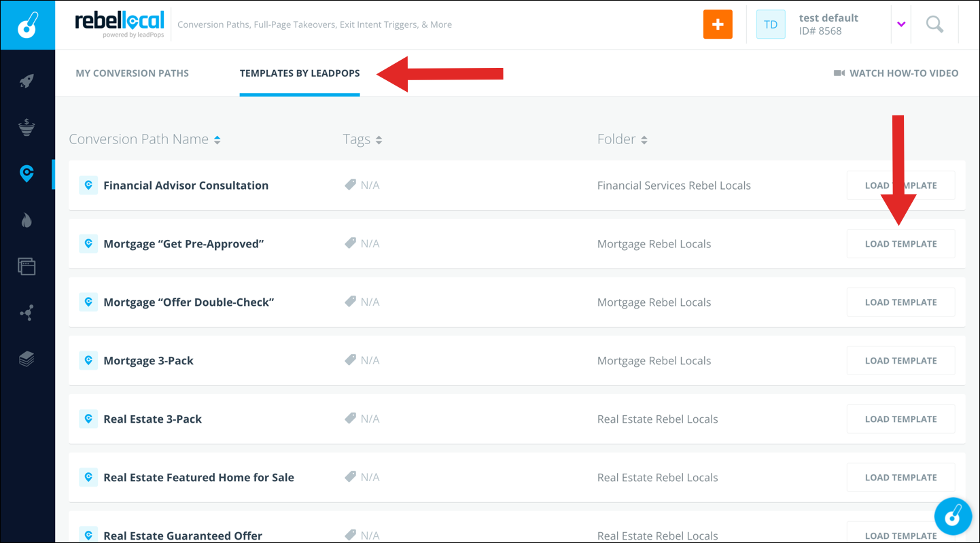The image size is (980, 543).
Task: Click the leadPops logo in the top-left corner
Action: (x=27, y=25)
